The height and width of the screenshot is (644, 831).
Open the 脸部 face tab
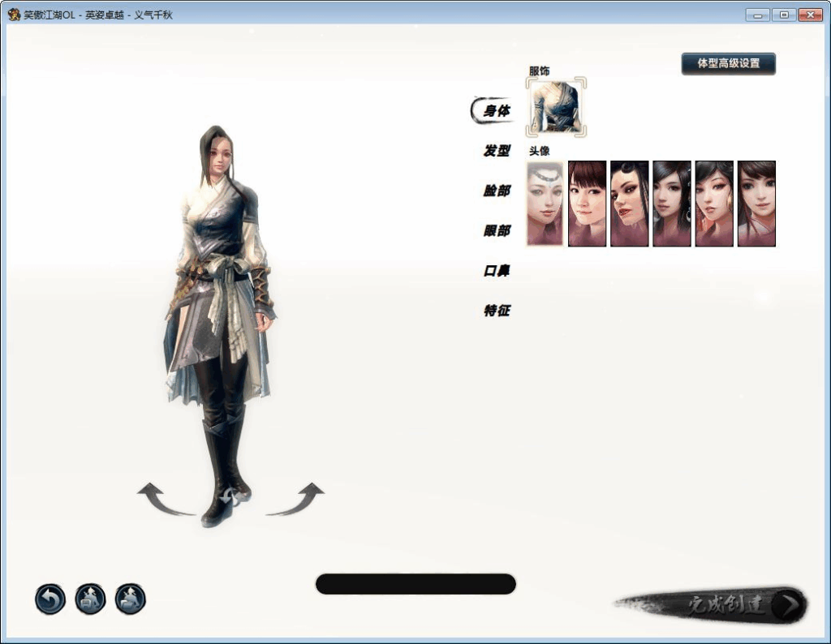click(497, 191)
